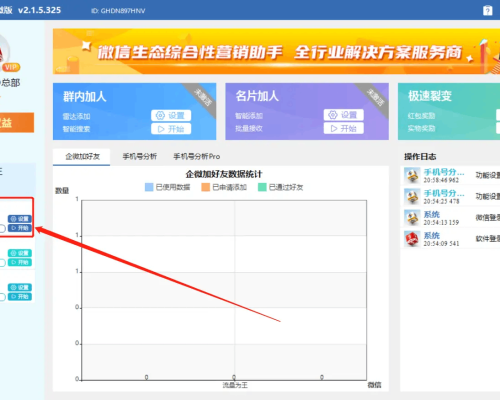Click the 流量为王 axis label
The height and width of the screenshot is (400, 500).
pos(235,385)
